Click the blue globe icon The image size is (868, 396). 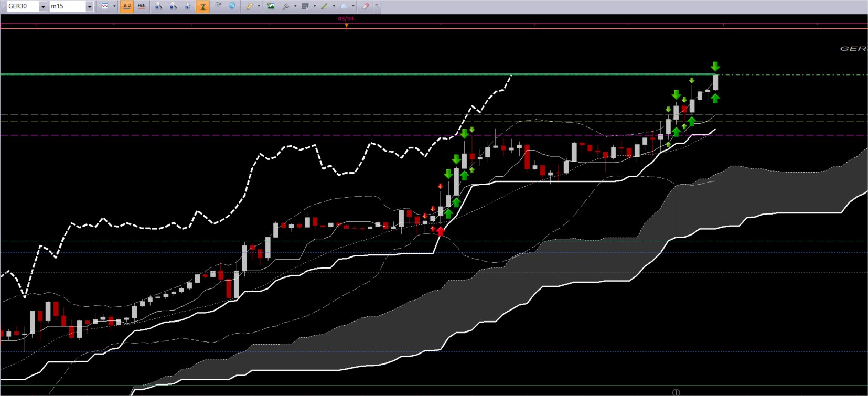[232, 6]
